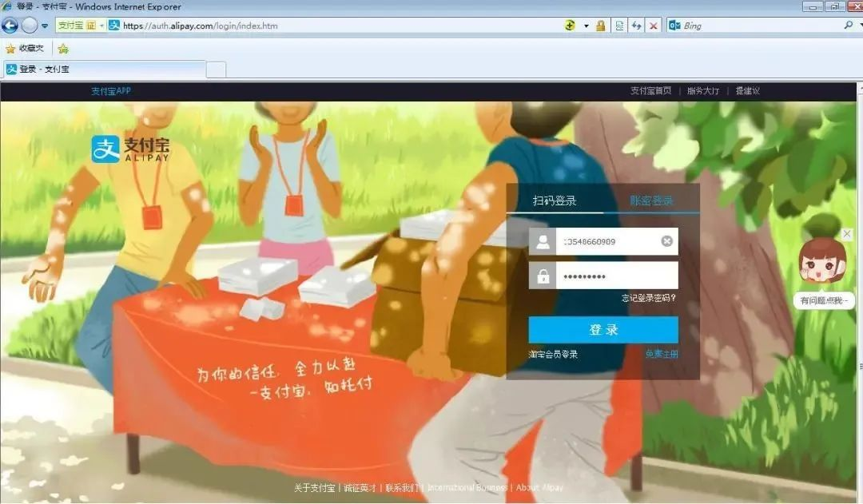Click the security lock icon in address bar

pyautogui.click(x=600, y=26)
